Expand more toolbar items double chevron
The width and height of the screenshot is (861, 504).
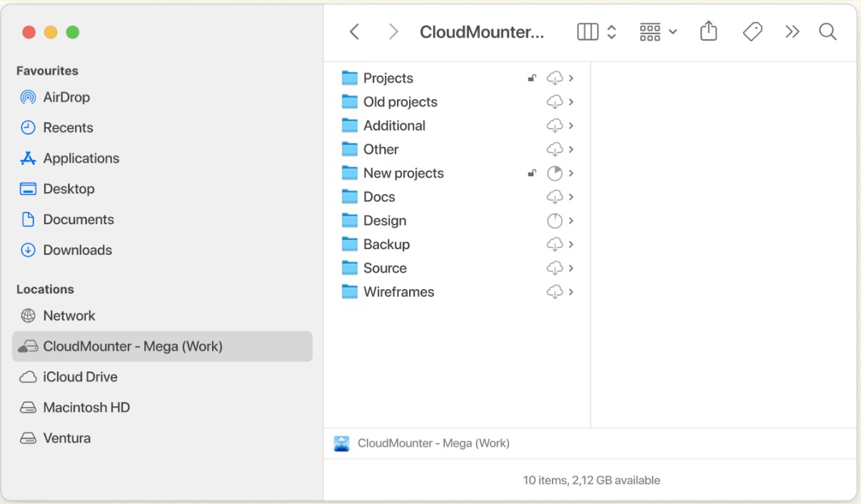[792, 31]
